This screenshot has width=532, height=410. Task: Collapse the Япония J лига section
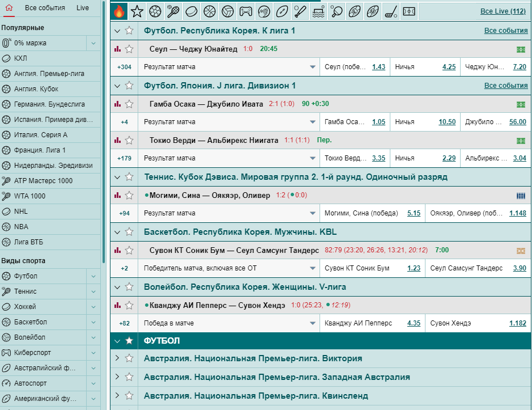117,86
